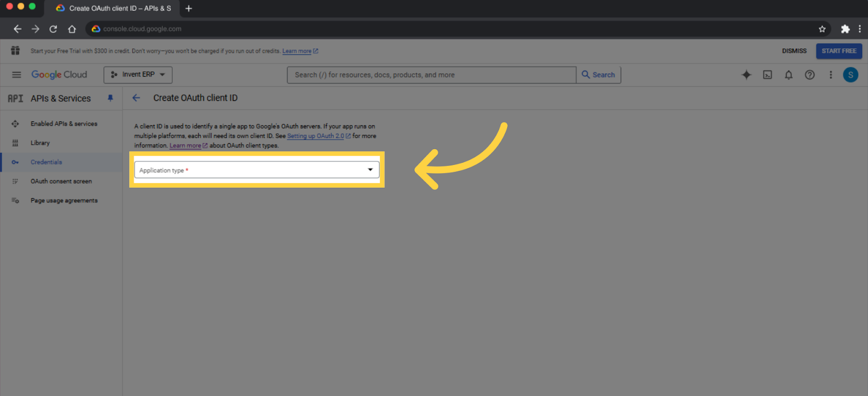Open the S account avatar

[851, 75]
